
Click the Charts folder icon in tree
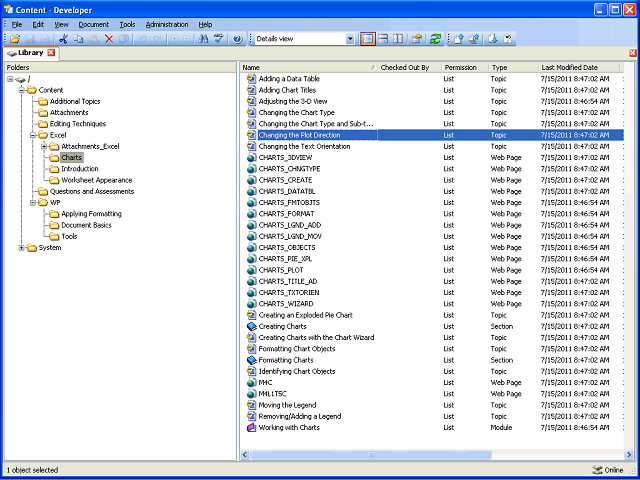click(54, 158)
